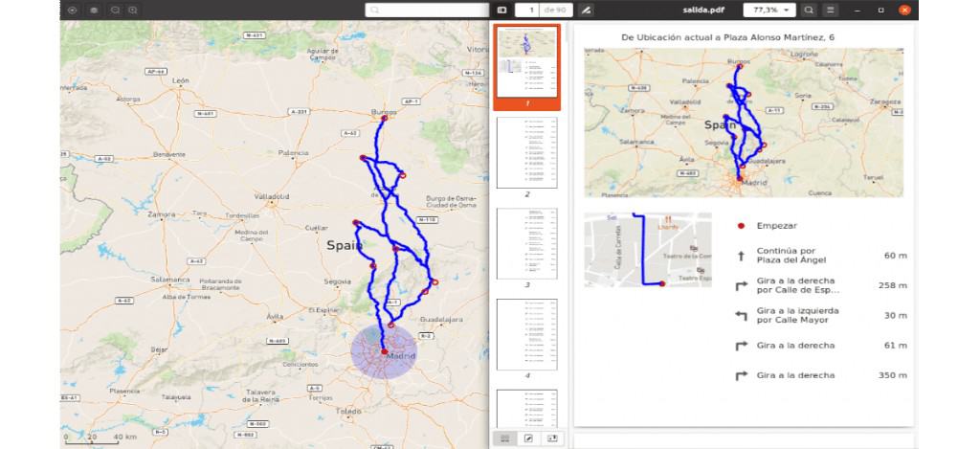Click the straight arrow icon for Plaza del Ángel
Image resolution: width=980 pixels, height=449 pixels.
[x=742, y=256]
